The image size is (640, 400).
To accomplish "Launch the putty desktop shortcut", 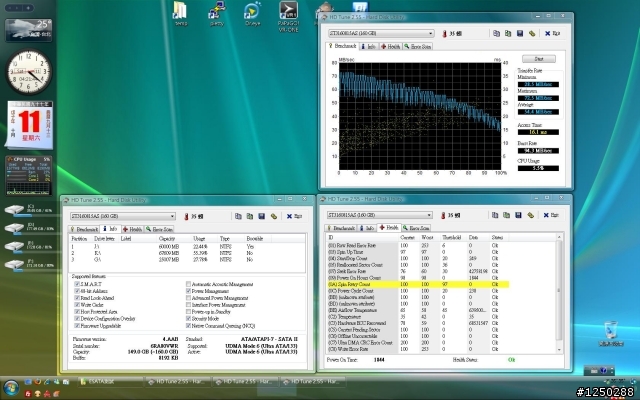I will coord(217,14).
